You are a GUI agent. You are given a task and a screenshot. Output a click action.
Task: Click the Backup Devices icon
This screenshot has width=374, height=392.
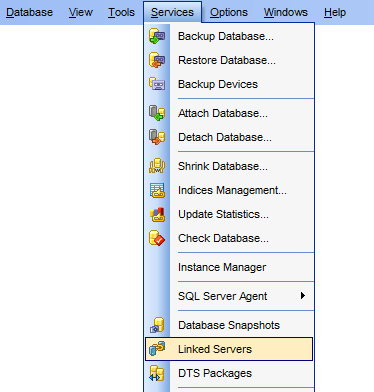tap(157, 84)
